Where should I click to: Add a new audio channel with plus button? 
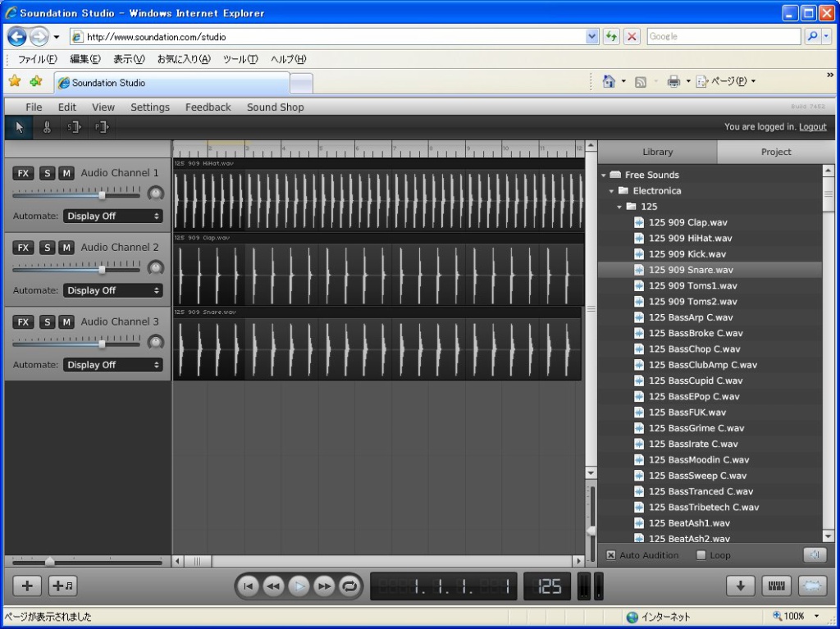click(x=27, y=586)
